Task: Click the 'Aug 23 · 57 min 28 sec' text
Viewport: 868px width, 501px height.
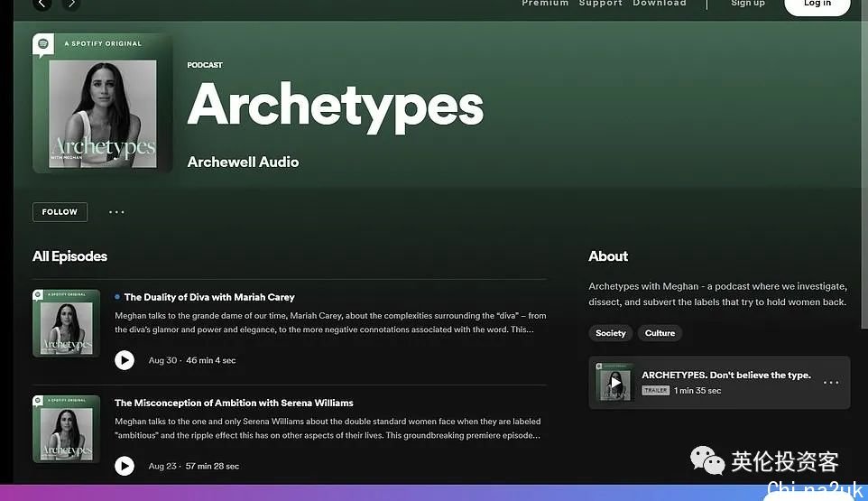Action: pyautogui.click(x=194, y=466)
